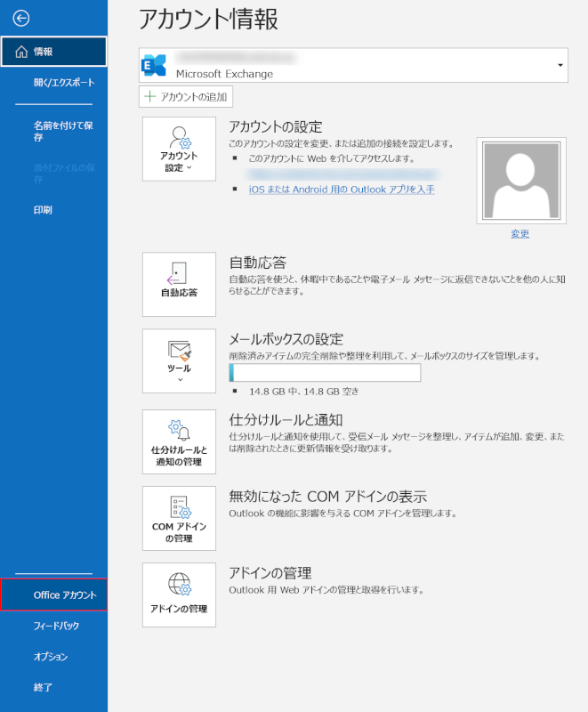The width and height of the screenshot is (588, 712).
Task: Click the 変更 link under the photo
Action: tap(520, 233)
